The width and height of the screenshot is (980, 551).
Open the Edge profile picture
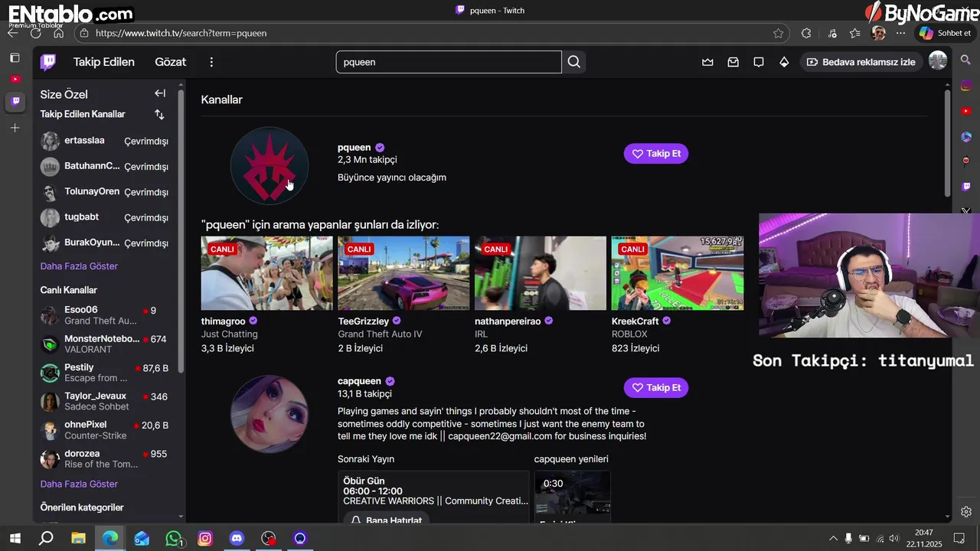[x=879, y=33]
